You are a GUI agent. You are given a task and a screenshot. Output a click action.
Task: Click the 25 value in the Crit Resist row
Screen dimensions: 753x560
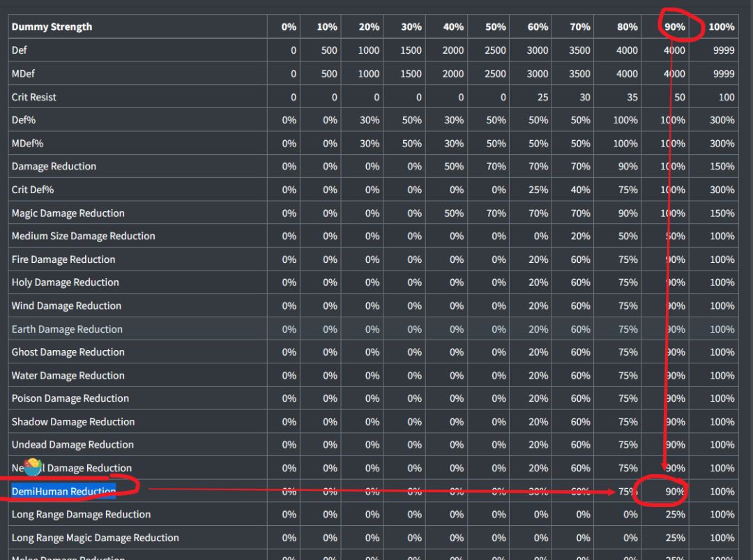coord(542,97)
